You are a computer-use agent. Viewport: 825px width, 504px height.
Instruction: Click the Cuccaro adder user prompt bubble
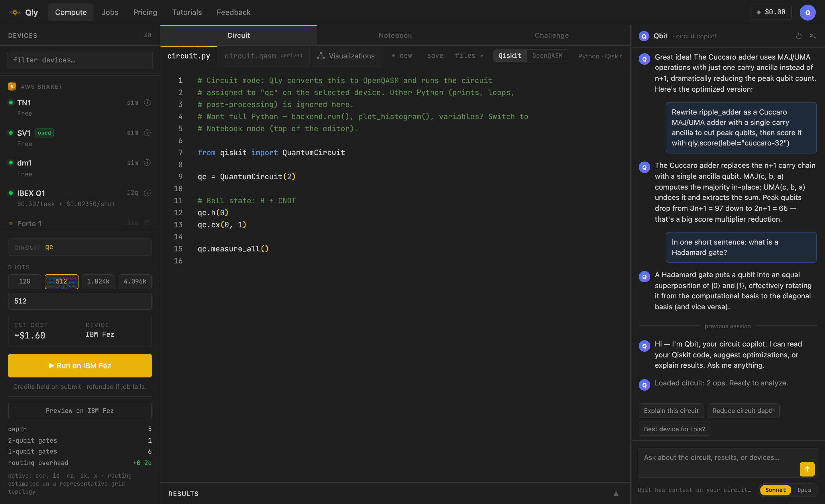(741, 127)
